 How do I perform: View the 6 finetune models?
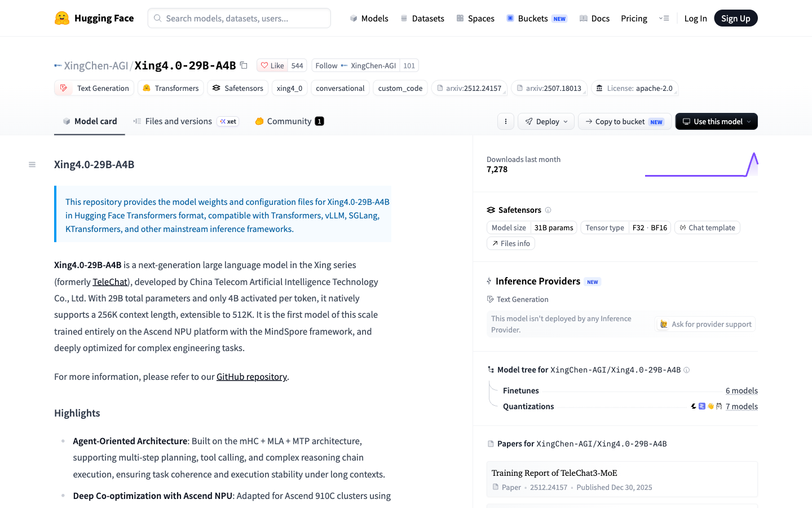(742, 391)
